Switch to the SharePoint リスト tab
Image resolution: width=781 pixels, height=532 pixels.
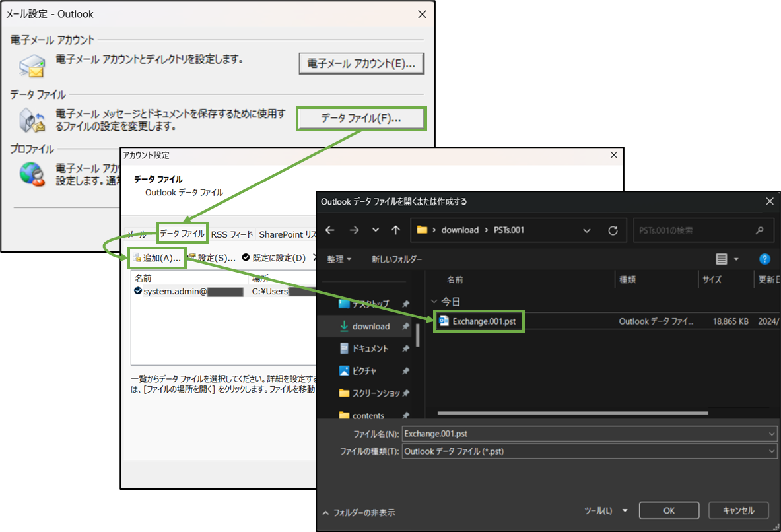click(287, 234)
